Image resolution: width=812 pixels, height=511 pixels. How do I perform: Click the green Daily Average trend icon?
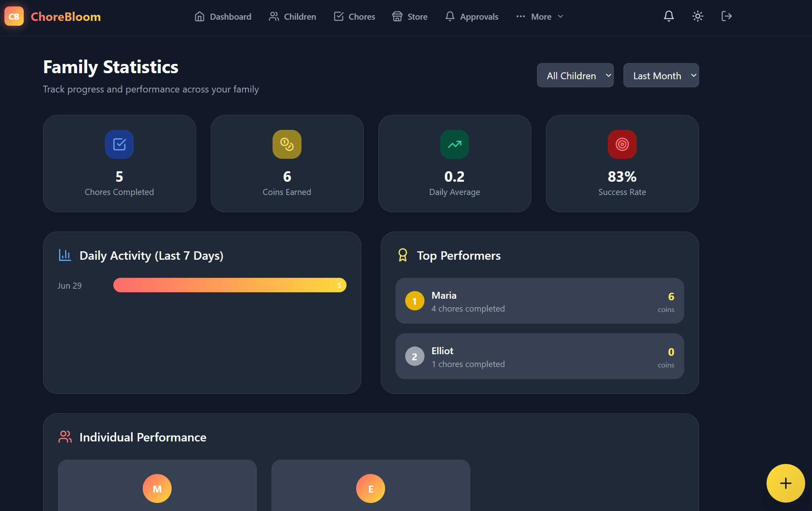[454, 144]
